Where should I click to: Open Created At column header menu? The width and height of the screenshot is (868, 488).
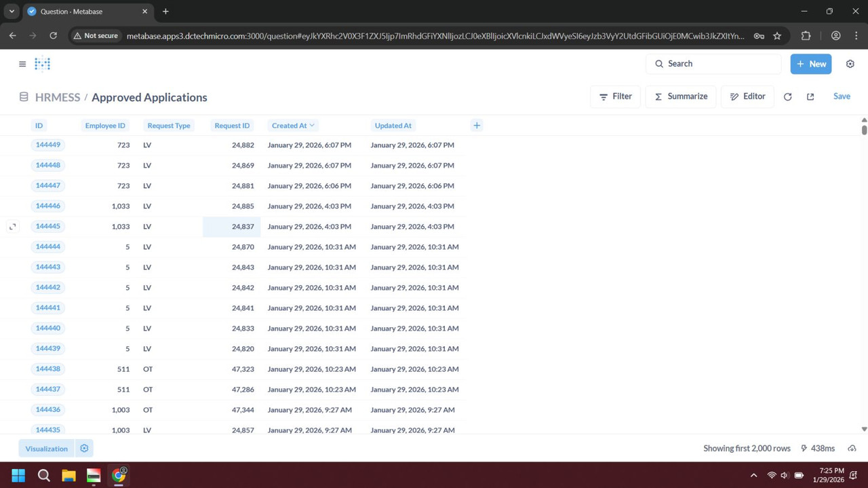tap(293, 126)
